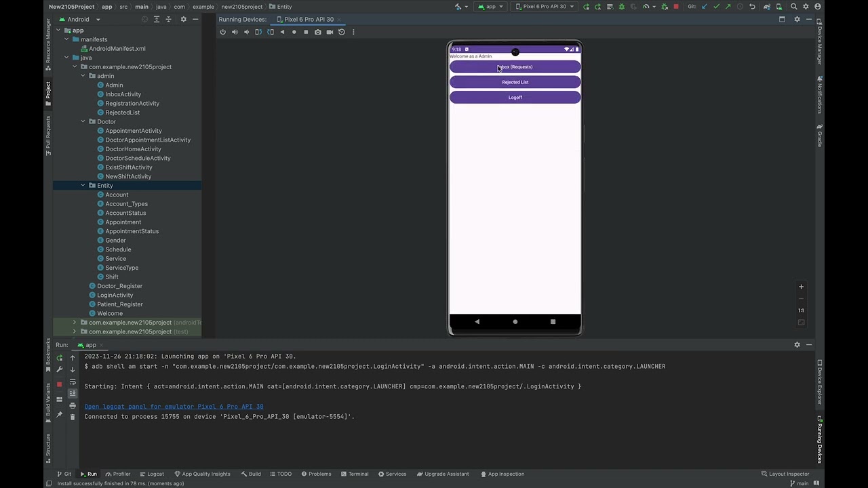Click Git push green arrow
This screenshot has width=868, height=488.
pyautogui.click(x=728, y=7)
